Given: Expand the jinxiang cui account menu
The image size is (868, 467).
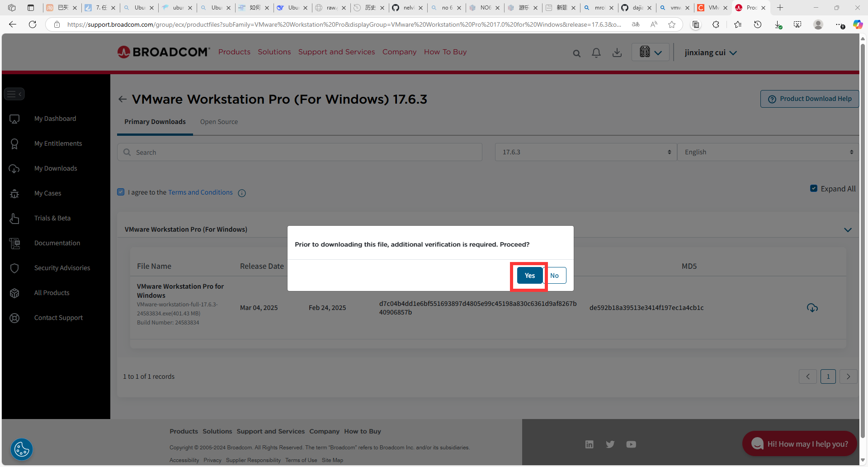Looking at the screenshot, I should pos(710,53).
